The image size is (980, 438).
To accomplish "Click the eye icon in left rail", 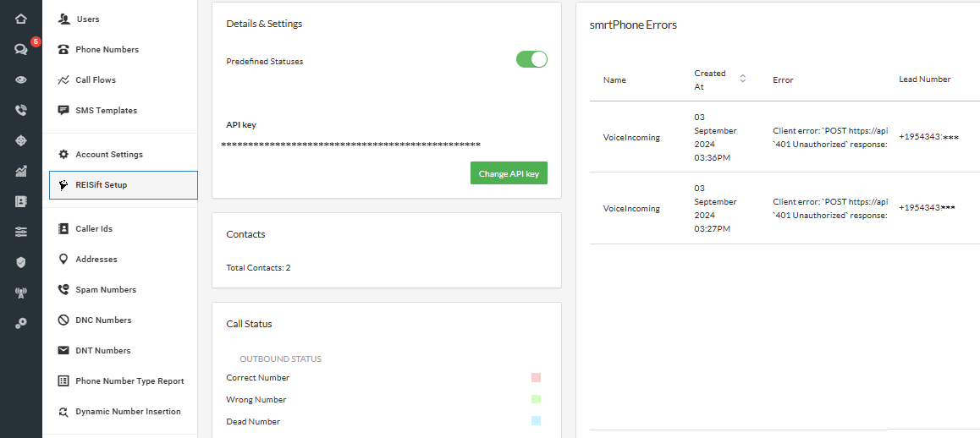I will point(21,79).
